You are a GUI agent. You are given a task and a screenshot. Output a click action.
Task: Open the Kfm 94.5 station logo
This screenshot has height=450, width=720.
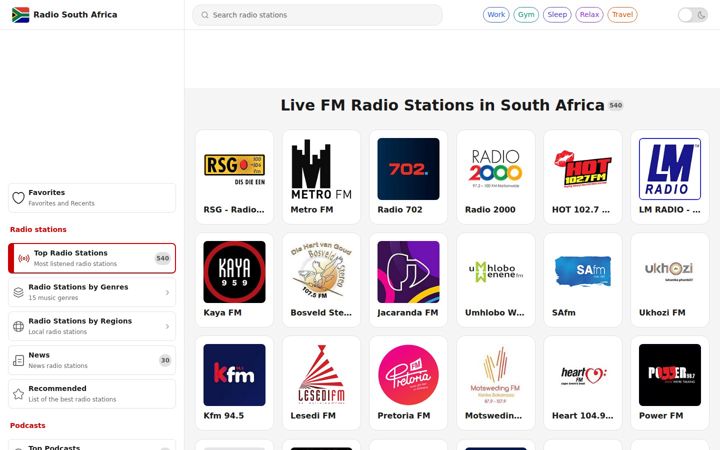click(234, 375)
